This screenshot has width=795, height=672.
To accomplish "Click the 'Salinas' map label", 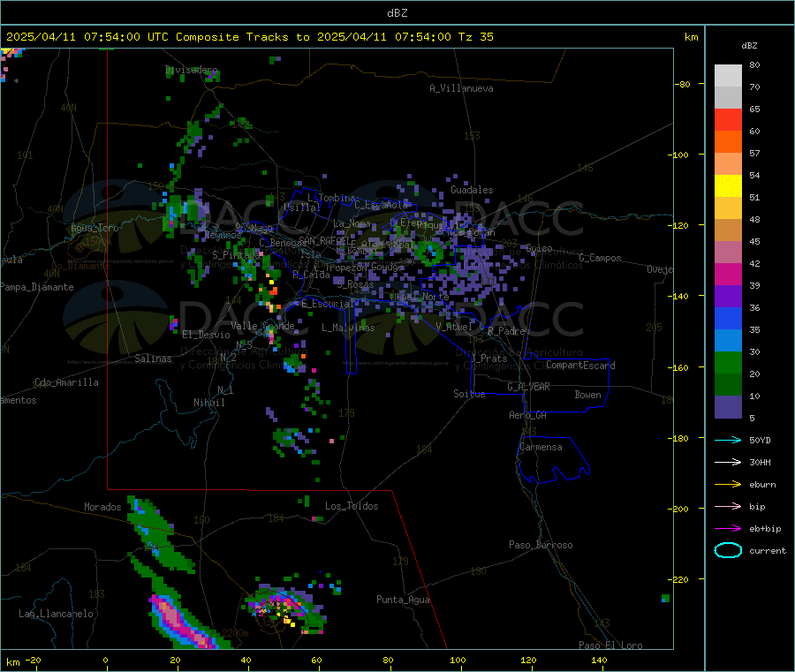I will click(153, 359).
